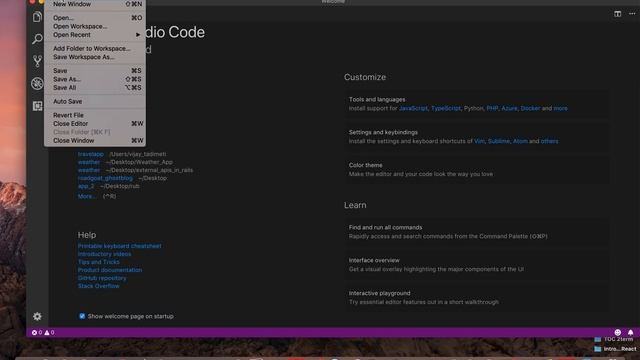Click the Tools and languages heading
The image size is (640, 360).
377,100
